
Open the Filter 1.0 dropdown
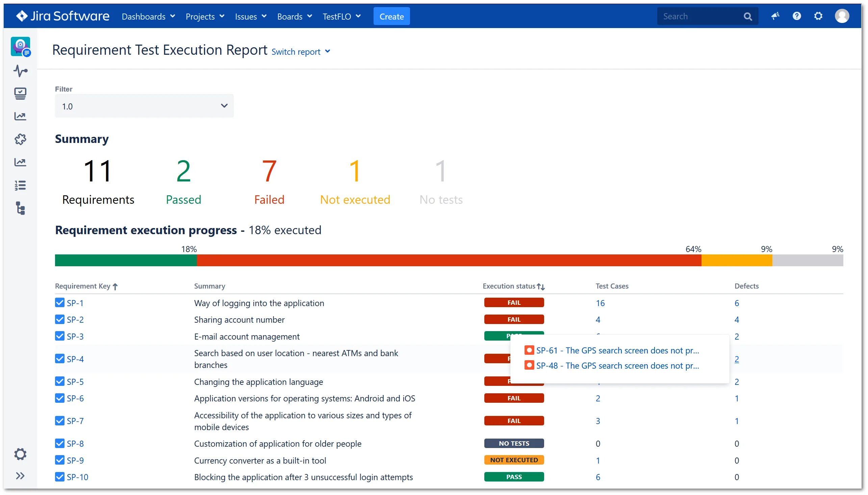pyautogui.click(x=144, y=106)
